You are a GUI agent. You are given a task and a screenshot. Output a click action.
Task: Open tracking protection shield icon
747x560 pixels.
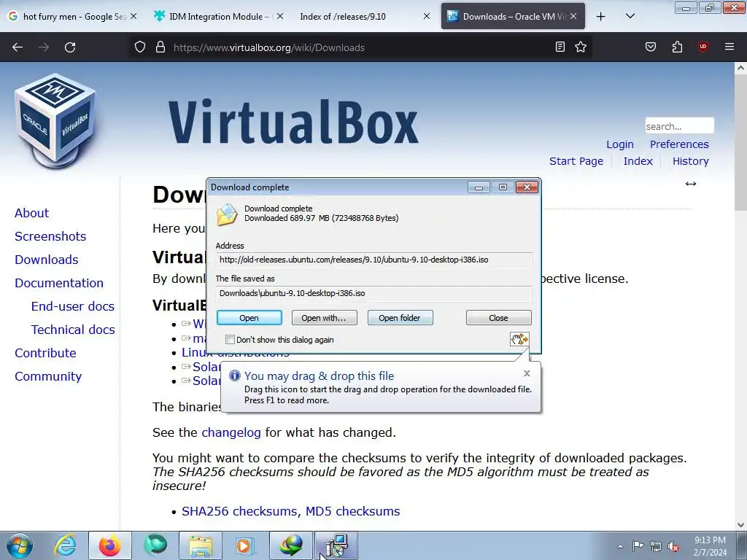[x=139, y=47]
